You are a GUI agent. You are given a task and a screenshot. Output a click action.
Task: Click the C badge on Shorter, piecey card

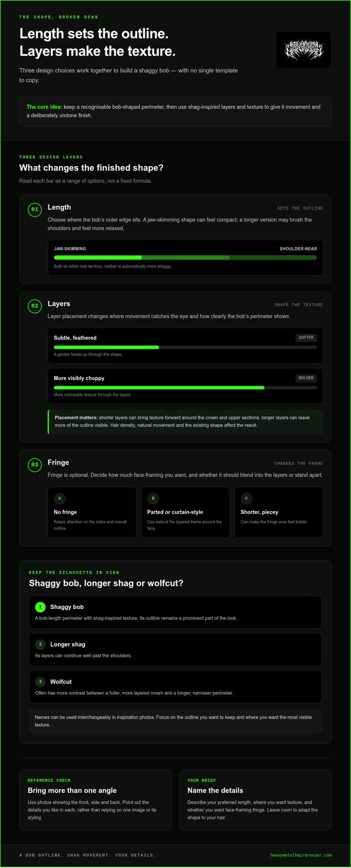[246, 498]
